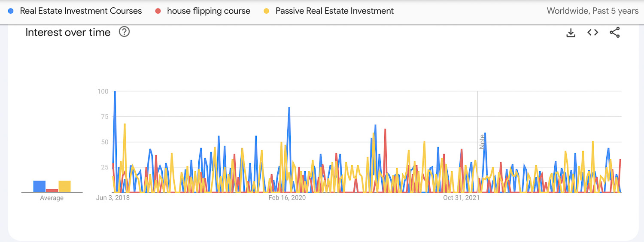The height and width of the screenshot is (242, 644).
Task: Click Worldwide, Past 5 years filter text
Action: point(592,11)
